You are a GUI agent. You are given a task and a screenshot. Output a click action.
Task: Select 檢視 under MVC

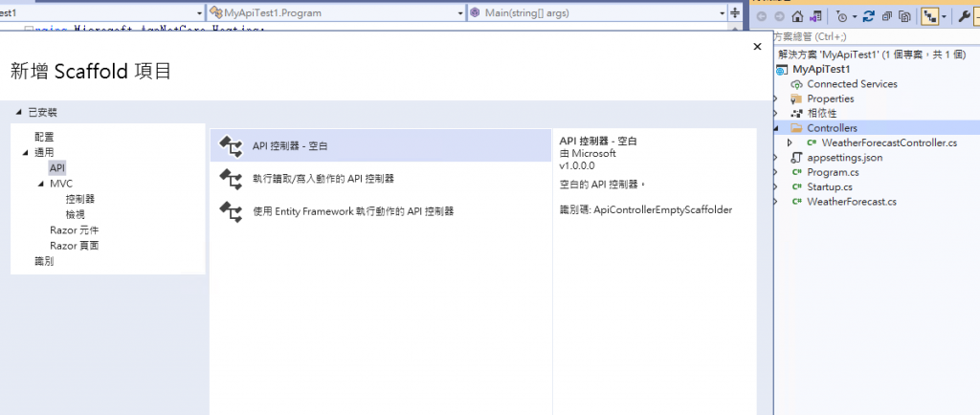pyautogui.click(x=75, y=215)
